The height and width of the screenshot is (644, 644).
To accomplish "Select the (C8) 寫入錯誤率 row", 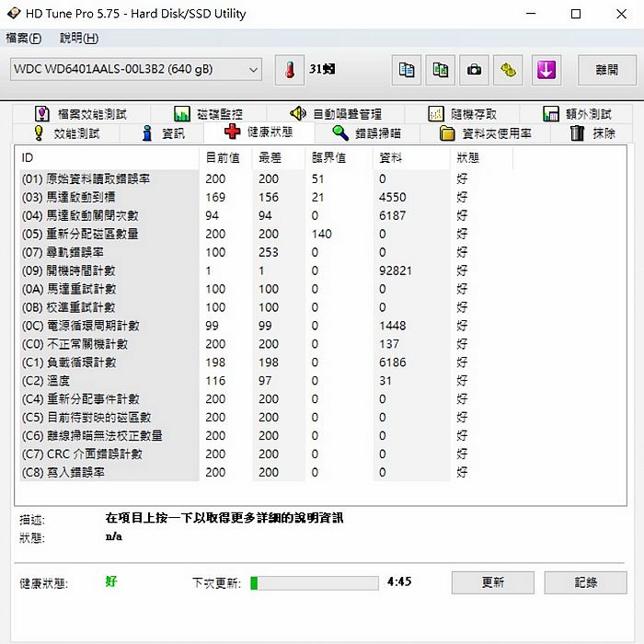I will tap(266, 472).
